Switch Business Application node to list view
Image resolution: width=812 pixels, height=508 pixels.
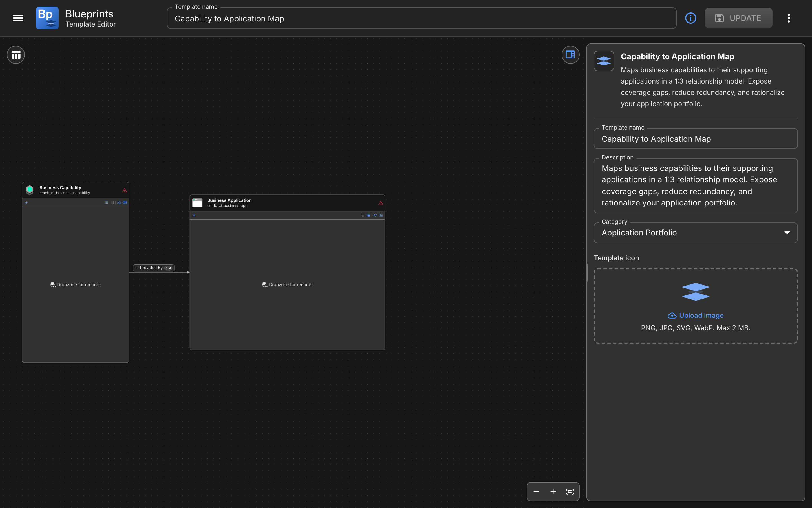pos(362,215)
